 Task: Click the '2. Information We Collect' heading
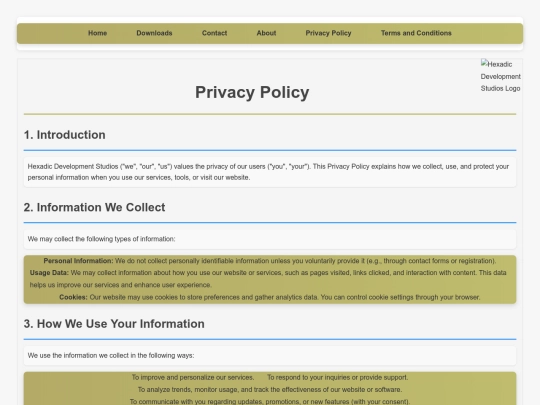94,207
